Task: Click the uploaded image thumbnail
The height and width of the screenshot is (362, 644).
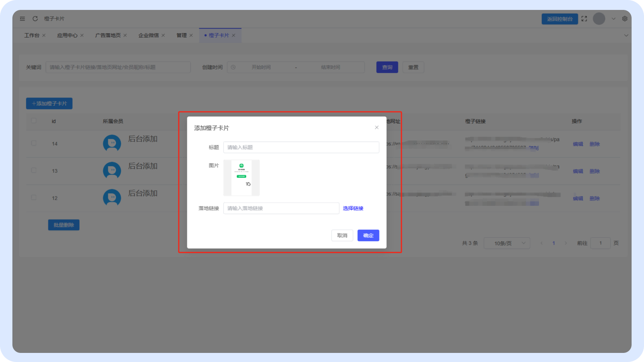Action: [x=241, y=178]
